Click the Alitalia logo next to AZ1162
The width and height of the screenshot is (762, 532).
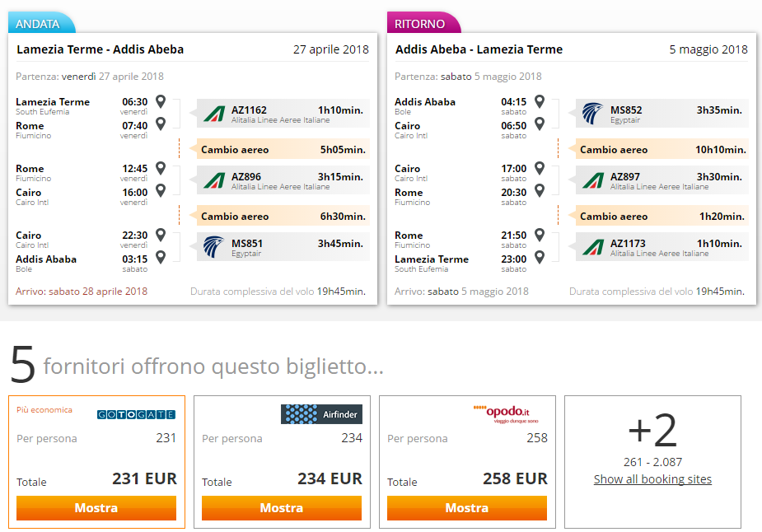pos(214,114)
